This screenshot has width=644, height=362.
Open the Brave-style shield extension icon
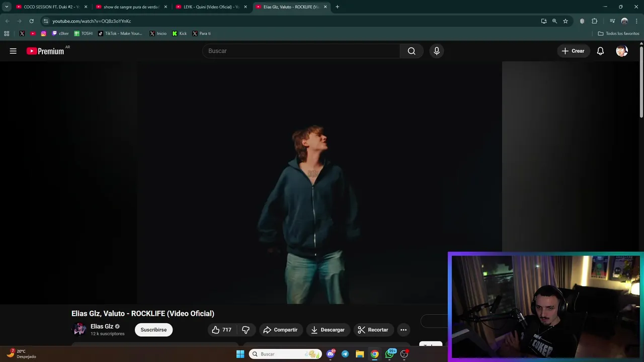coord(582,21)
